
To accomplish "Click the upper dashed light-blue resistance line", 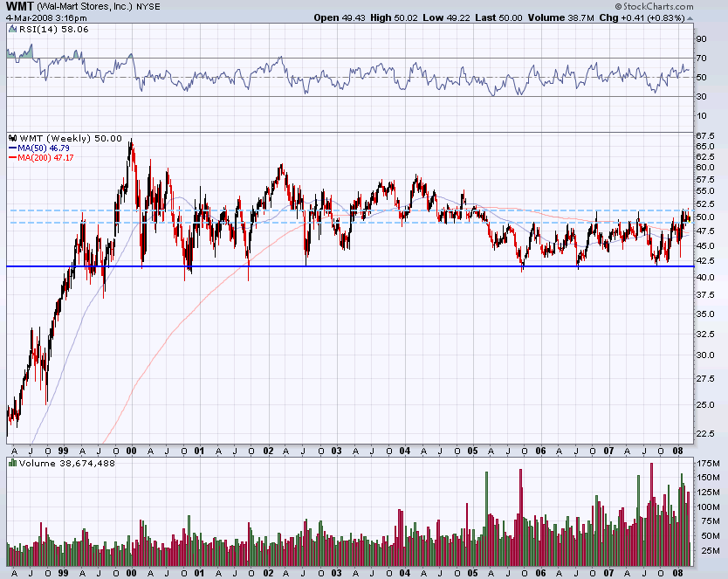I will [x=350, y=210].
